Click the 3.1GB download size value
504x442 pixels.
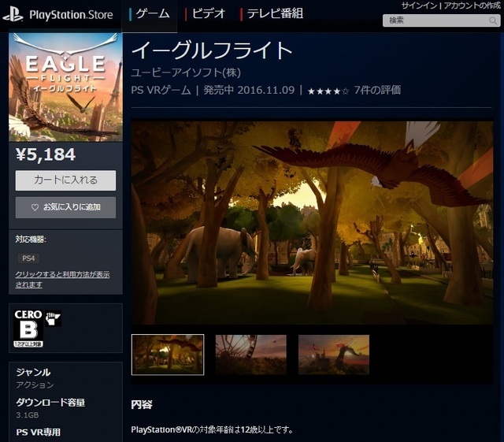(x=28, y=415)
